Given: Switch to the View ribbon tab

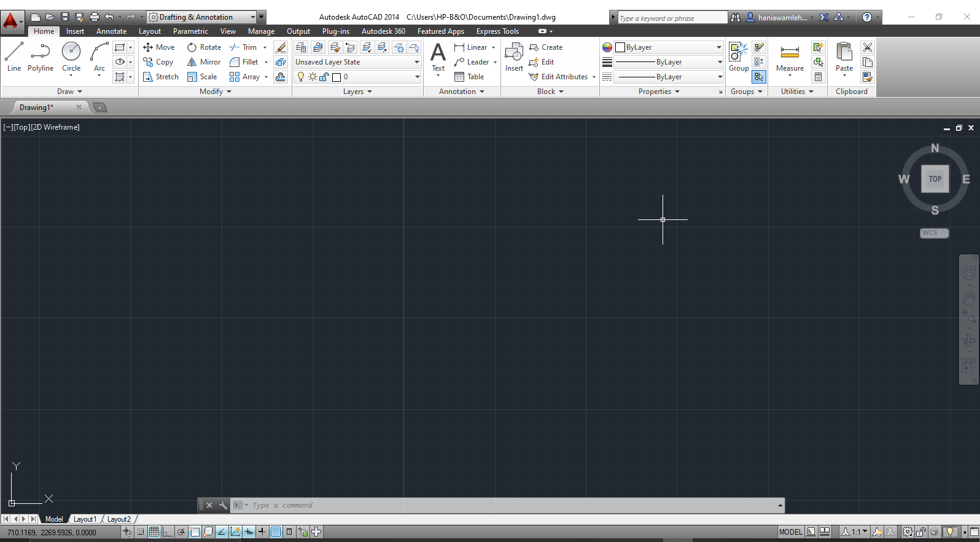Looking at the screenshot, I should tap(228, 31).
